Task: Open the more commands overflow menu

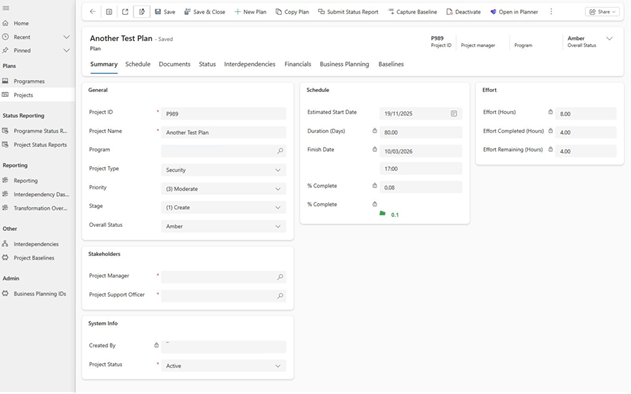Action: pos(551,12)
